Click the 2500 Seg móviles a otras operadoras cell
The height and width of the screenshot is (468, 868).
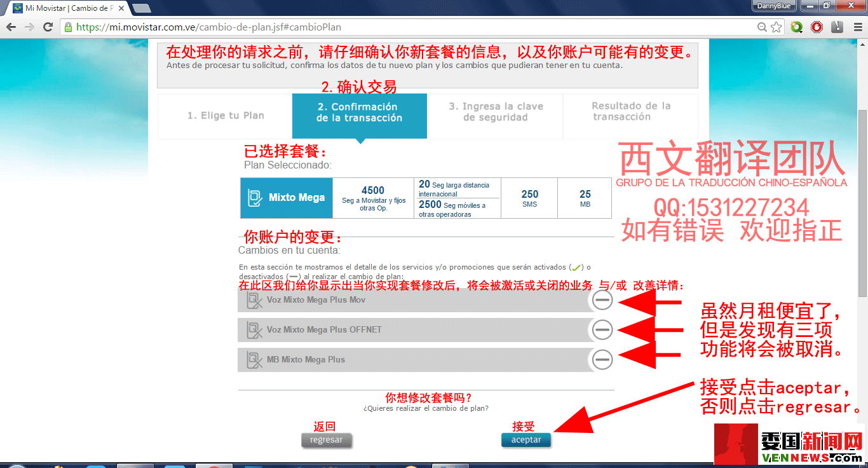[x=457, y=209]
